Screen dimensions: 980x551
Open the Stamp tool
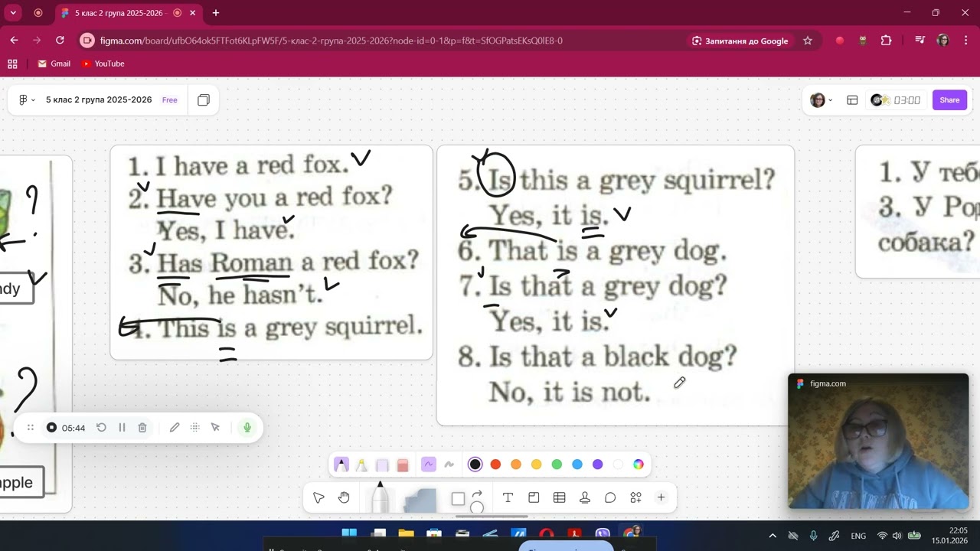[585, 498]
